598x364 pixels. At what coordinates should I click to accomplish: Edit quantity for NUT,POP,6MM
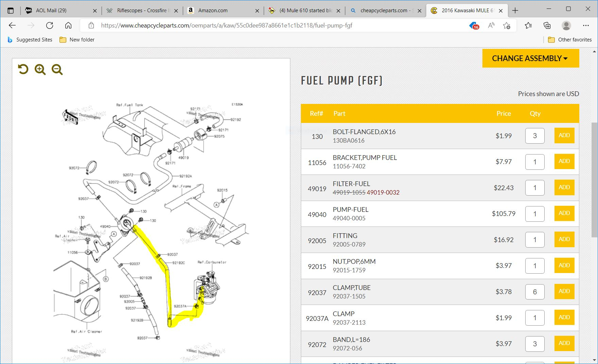[535, 266]
